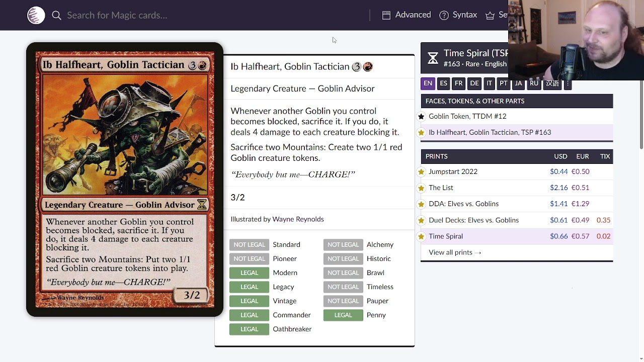
Task: Open the Time Spiral print row
Action: (x=517, y=236)
